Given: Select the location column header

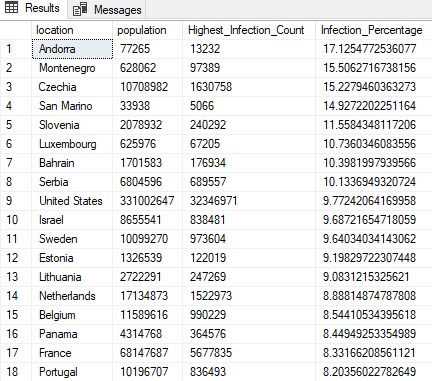Looking at the screenshot, I should pos(72,30).
